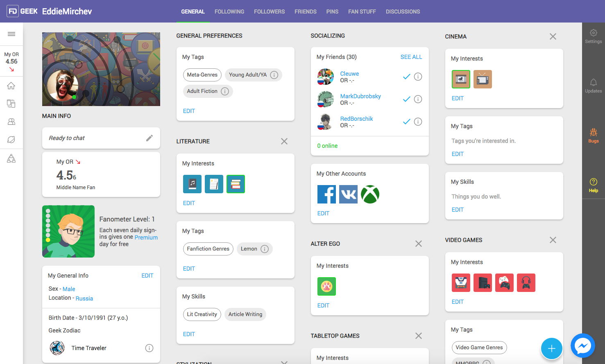Click SEE ALL next to My Friends
This screenshot has width=605, height=364.
pyautogui.click(x=411, y=57)
